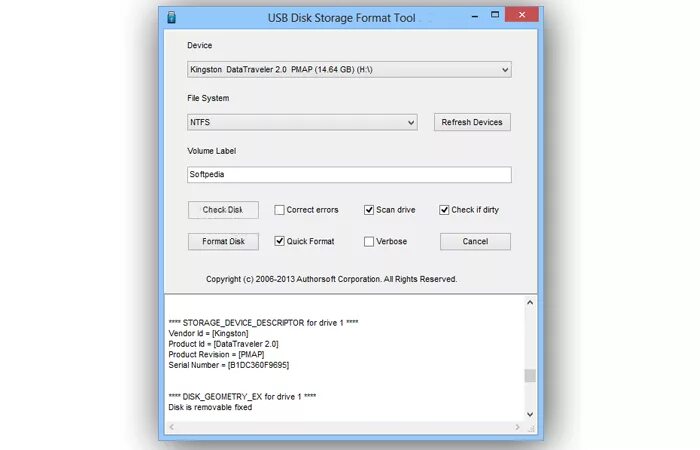This screenshot has width=700, height=450.
Task: Click the Refresh Devices button
Action: coord(472,122)
